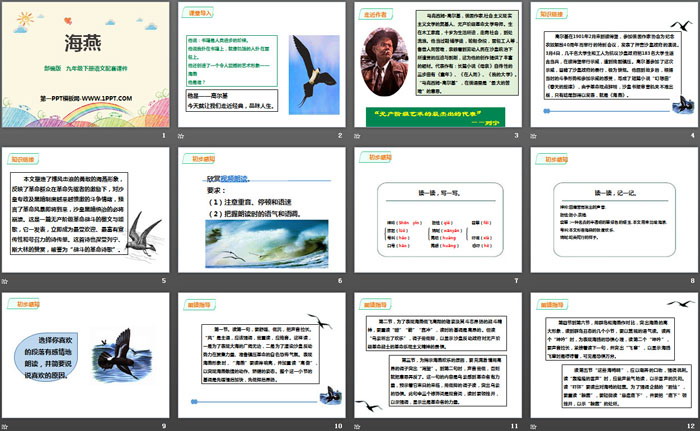This screenshot has height=431, width=700.
Task: Preview the animation star icon under slide 12
Action: tap(533, 427)
